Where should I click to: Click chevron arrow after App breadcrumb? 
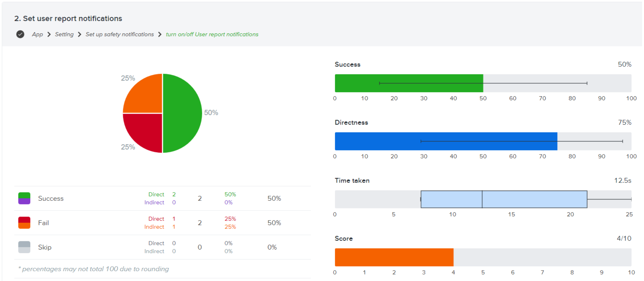pos(49,34)
